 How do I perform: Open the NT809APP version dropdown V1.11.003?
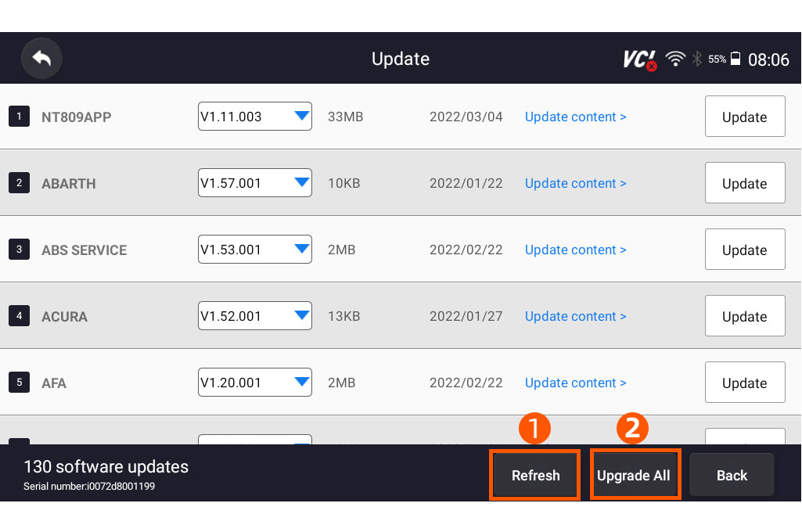[255, 116]
